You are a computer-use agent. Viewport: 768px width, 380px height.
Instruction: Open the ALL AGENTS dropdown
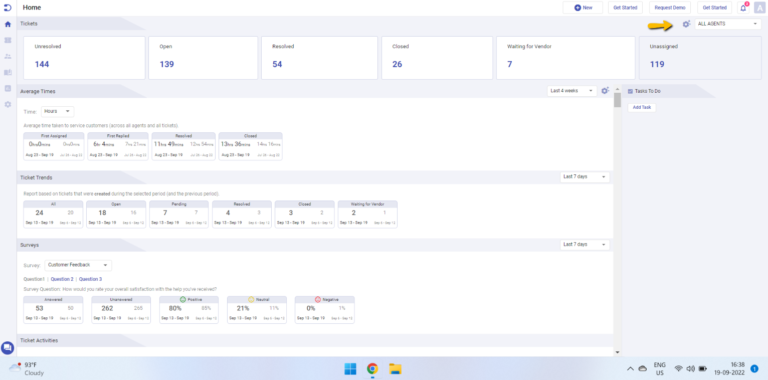pos(728,24)
